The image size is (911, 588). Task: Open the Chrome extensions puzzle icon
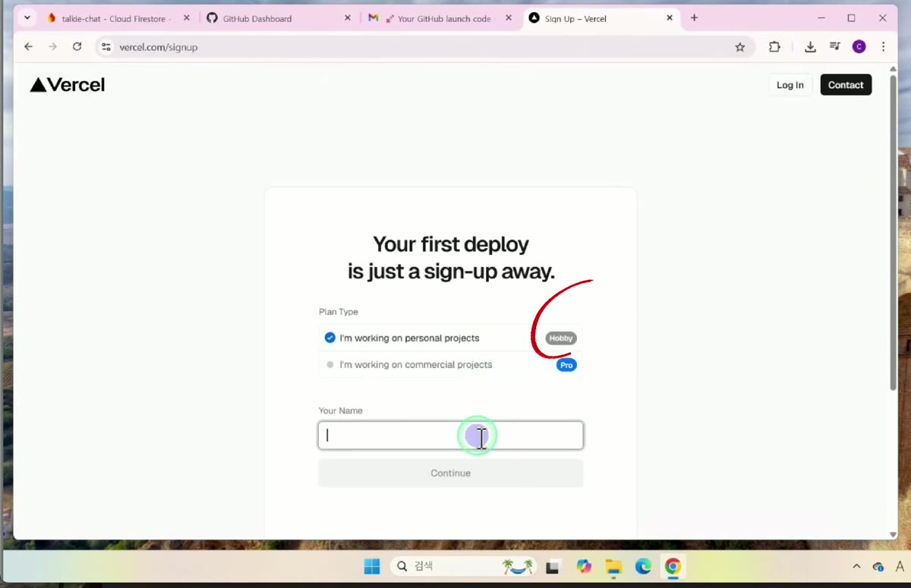pos(774,47)
